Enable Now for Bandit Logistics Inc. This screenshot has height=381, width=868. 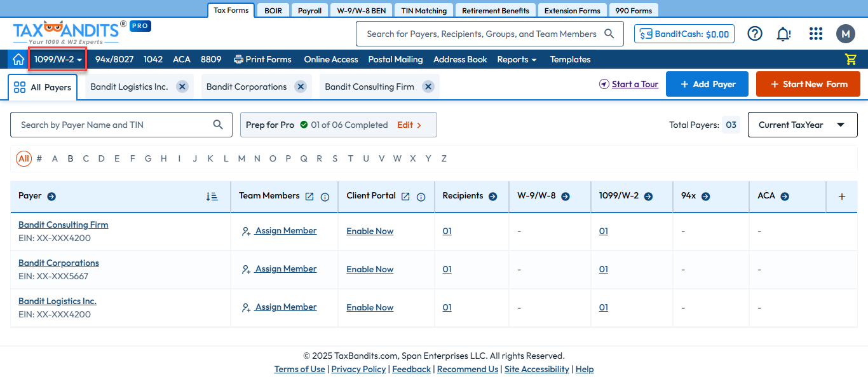[x=370, y=307]
